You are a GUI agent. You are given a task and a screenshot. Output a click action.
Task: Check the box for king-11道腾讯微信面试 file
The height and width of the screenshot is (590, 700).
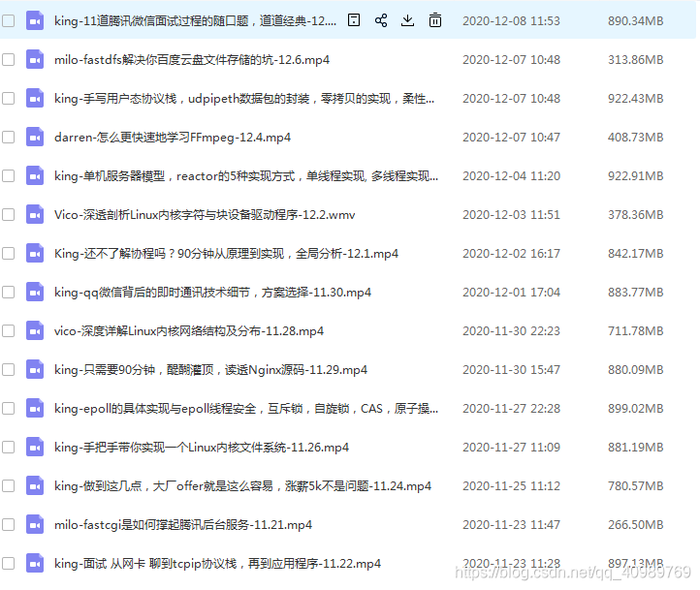click(x=8, y=20)
